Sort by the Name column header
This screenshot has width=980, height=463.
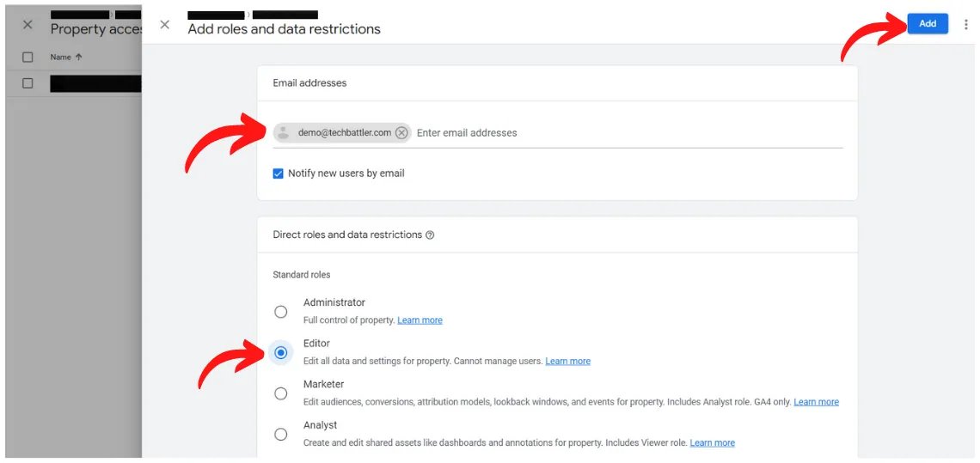coord(65,57)
